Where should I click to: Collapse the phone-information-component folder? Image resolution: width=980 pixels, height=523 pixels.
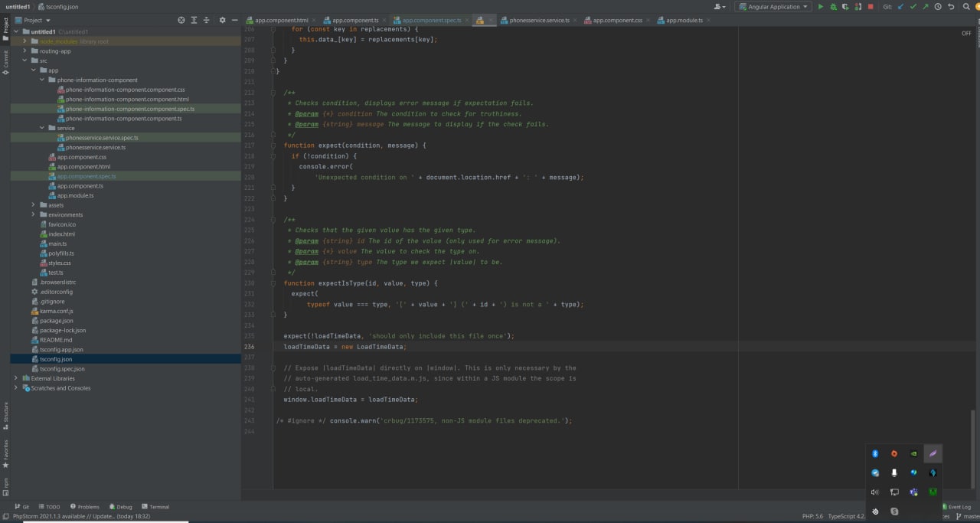(42, 80)
